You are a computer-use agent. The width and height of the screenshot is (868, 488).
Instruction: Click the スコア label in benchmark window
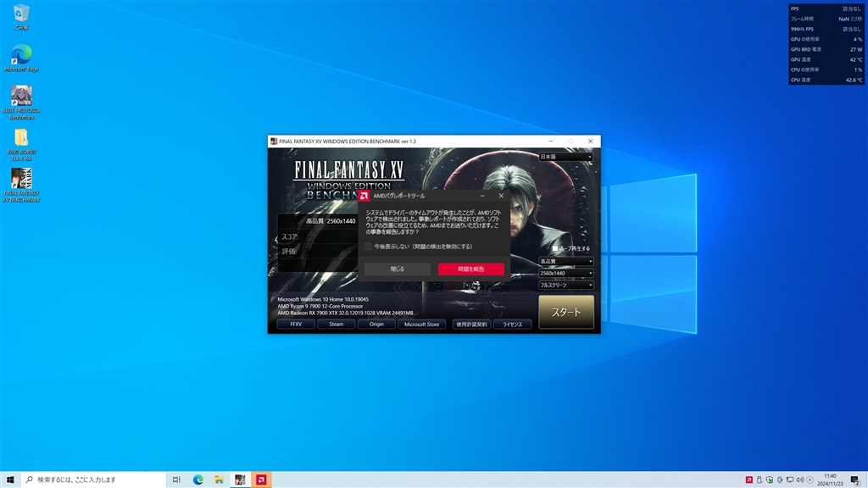290,237
